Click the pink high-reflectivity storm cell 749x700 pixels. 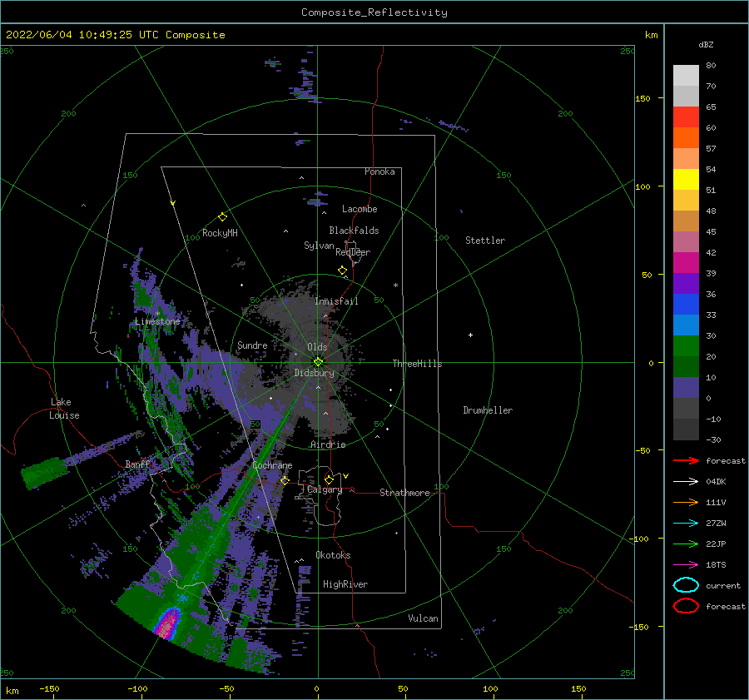point(167,623)
